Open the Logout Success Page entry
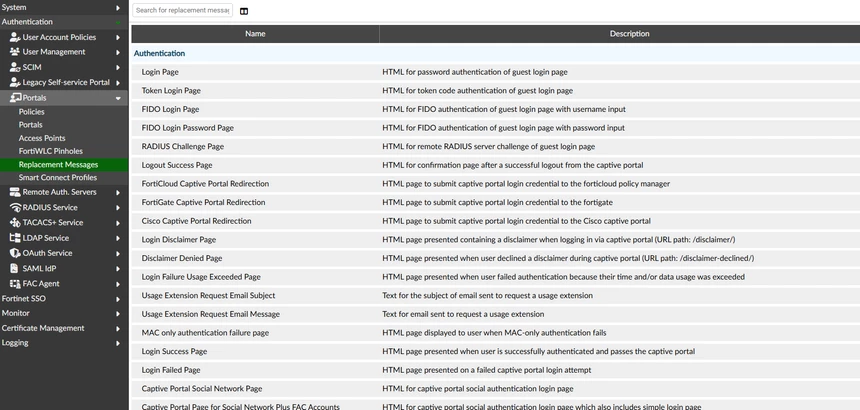This screenshot has width=860, height=410. [177, 165]
